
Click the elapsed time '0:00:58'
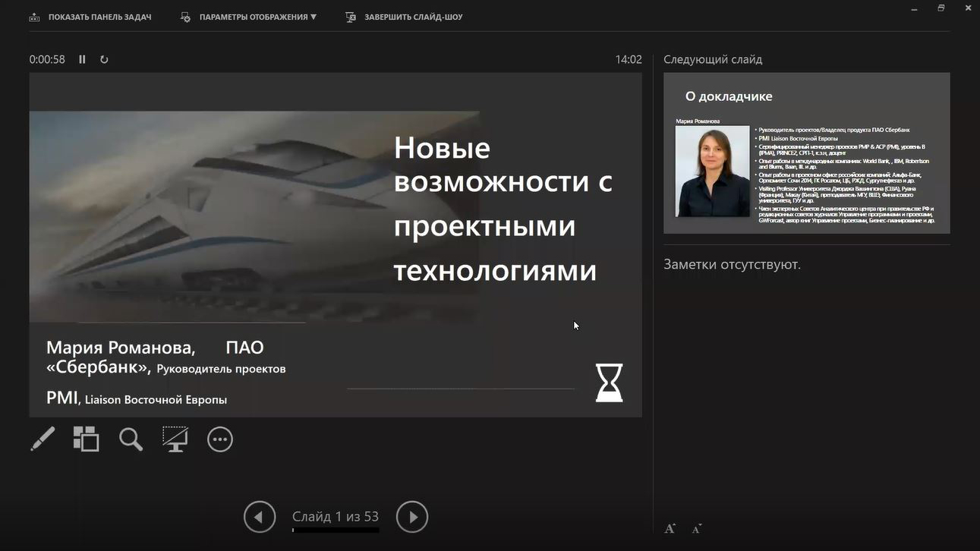47,59
